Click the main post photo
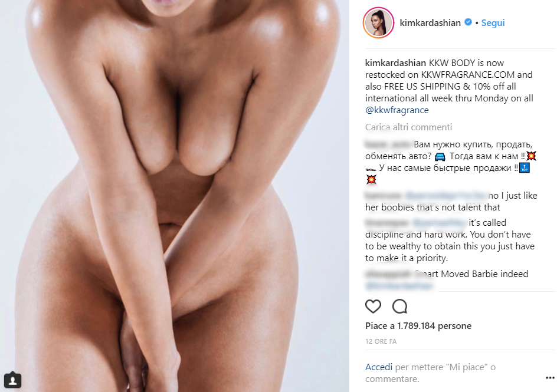 click(x=175, y=196)
